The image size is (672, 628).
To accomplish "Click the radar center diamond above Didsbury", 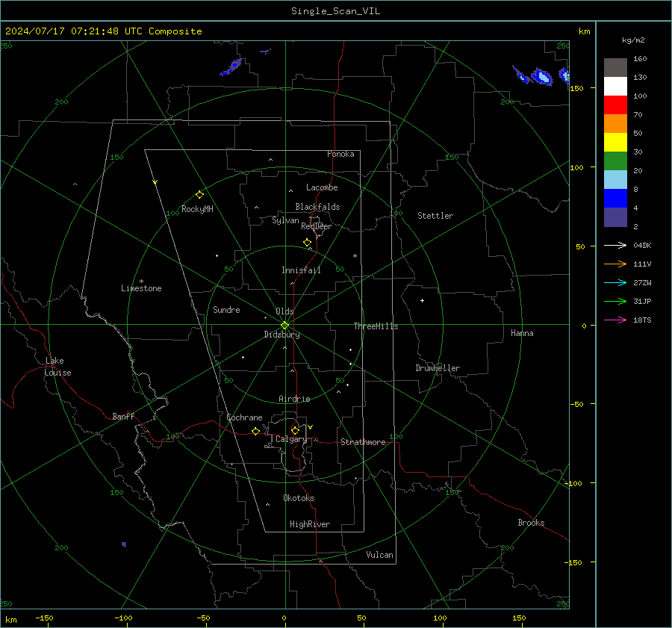I will (x=284, y=326).
